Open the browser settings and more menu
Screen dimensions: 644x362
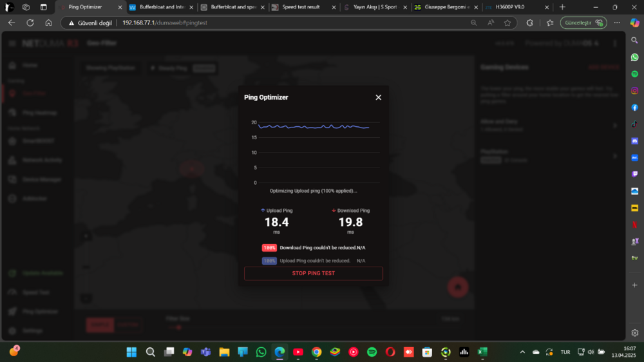(x=617, y=23)
